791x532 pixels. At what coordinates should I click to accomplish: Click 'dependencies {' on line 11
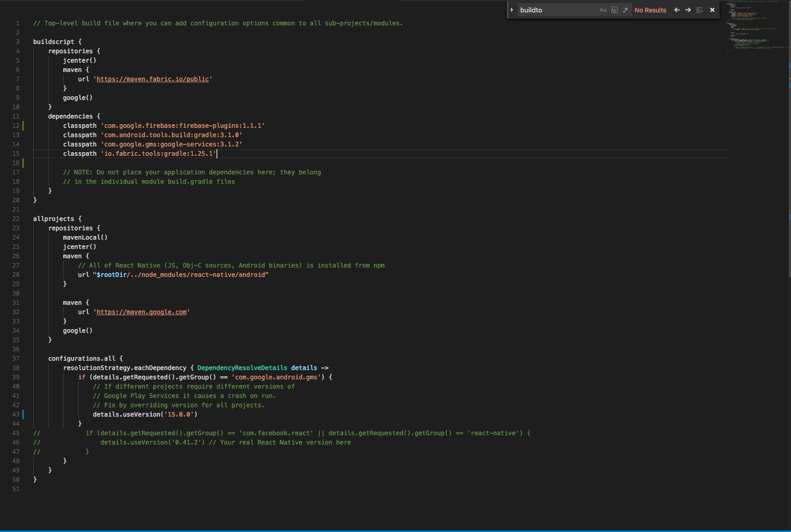[74, 116]
